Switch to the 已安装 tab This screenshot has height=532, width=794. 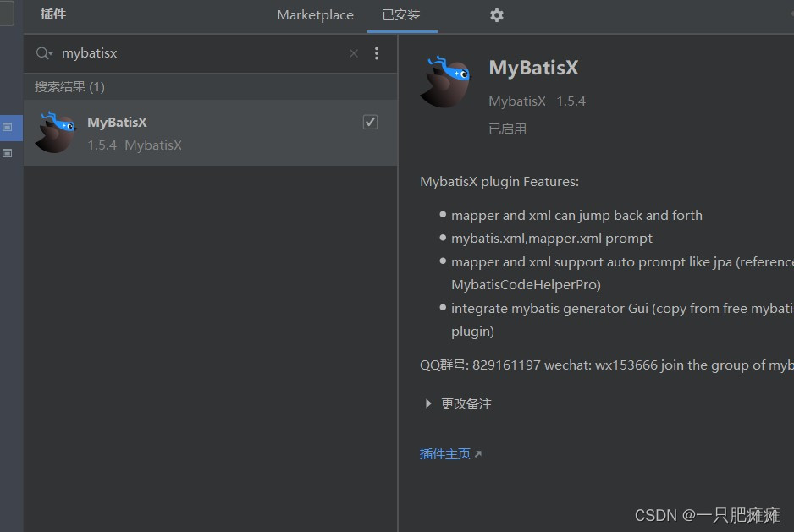401,15
